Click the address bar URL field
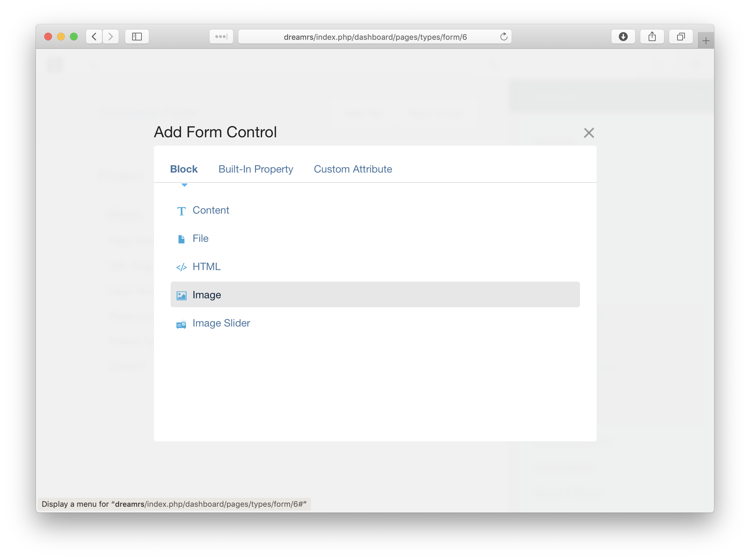This screenshot has width=750, height=560. tap(375, 37)
